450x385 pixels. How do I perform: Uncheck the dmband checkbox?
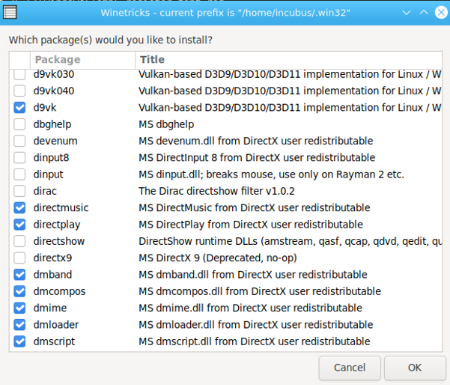point(20,274)
